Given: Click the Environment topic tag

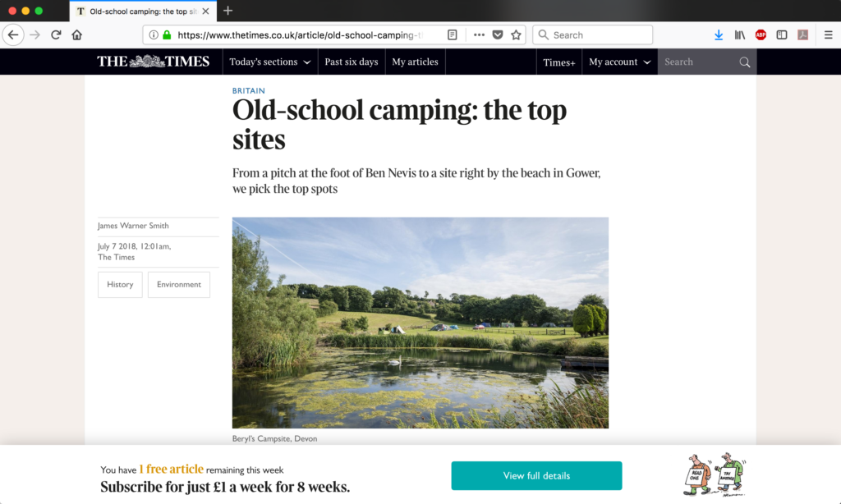Looking at the screenshot, I should (179, 285).
